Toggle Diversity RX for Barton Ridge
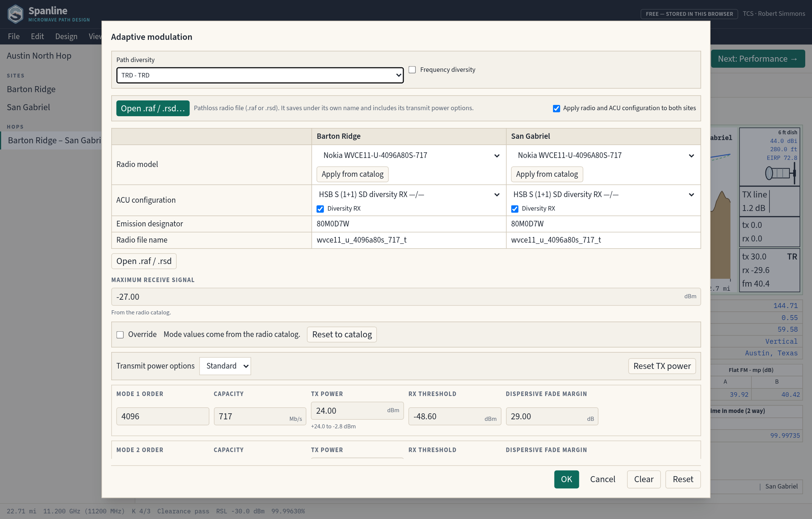The height and width of the screenshot is (519, 812). tap(320, 209)
